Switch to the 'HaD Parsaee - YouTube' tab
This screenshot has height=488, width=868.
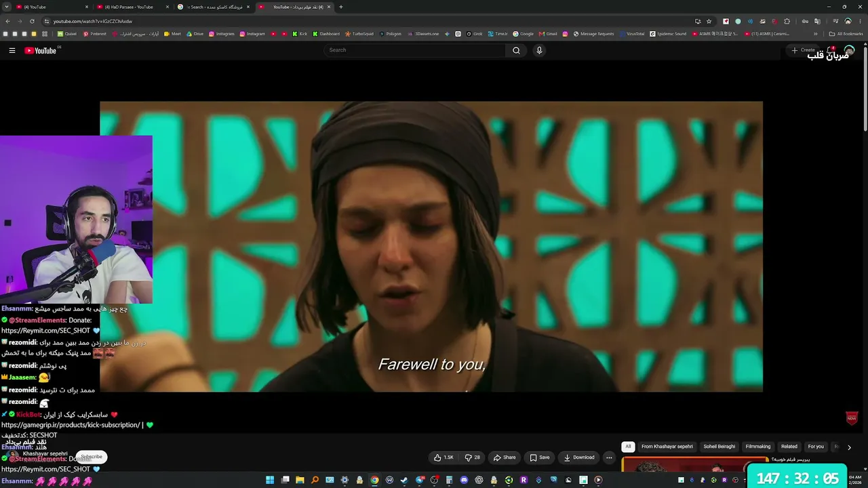pos(133,7)
